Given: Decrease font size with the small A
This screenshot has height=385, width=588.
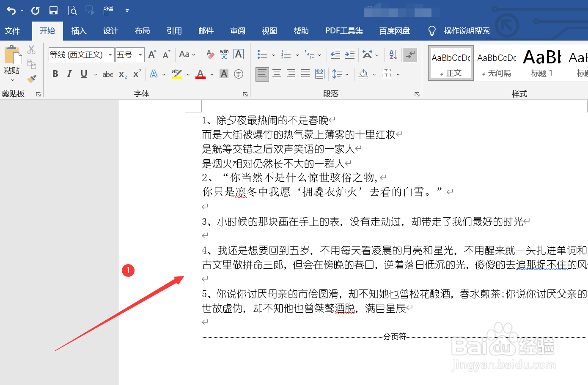Looking at the screenshot, I should pyautogui.click(x=166, y=55).
